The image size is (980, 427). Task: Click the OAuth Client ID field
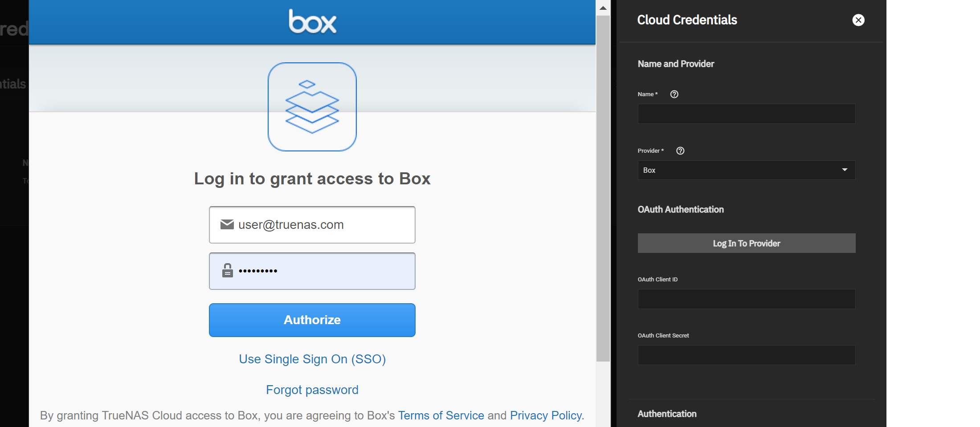747,299
